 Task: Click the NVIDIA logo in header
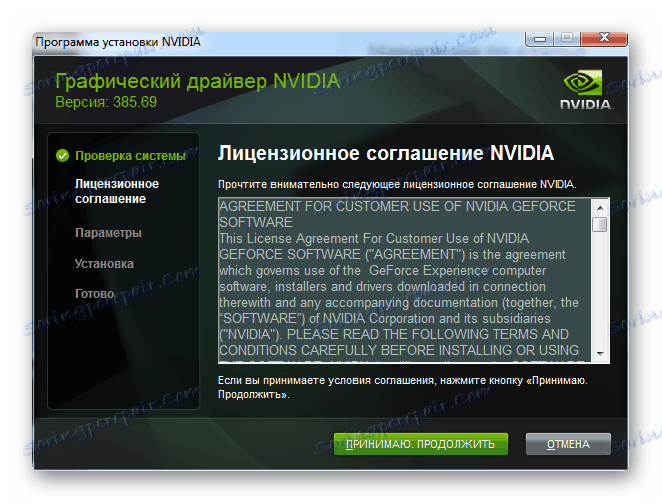coord(586,90)
